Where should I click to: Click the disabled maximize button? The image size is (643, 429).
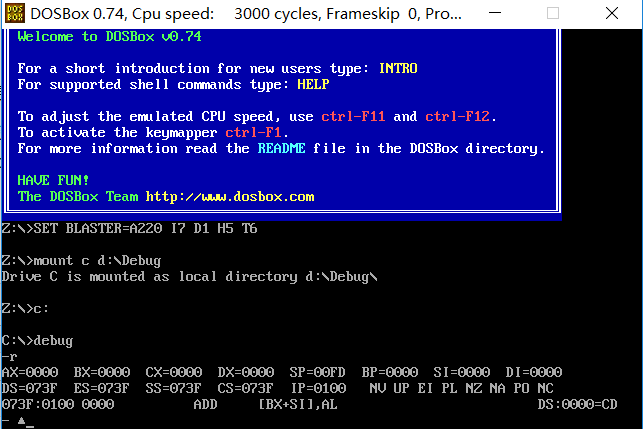(553, 13)
